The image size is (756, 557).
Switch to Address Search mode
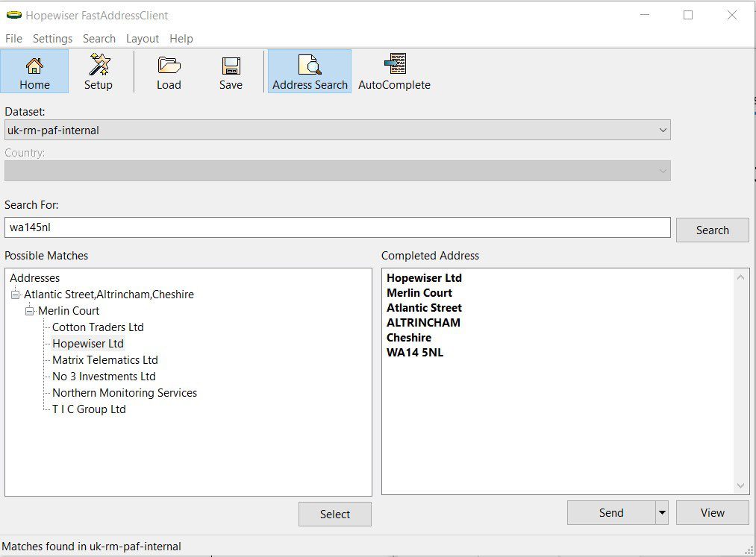click(x=310, y=72)
